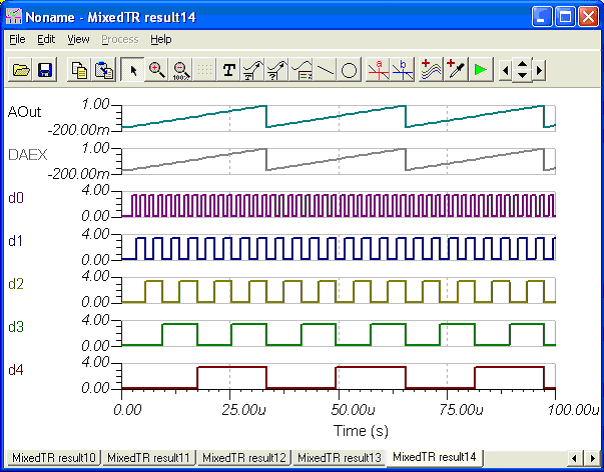The width and height of the screenshot is (604, 472).
Task: Click the d4 signal label
Action: click(16, 372)
